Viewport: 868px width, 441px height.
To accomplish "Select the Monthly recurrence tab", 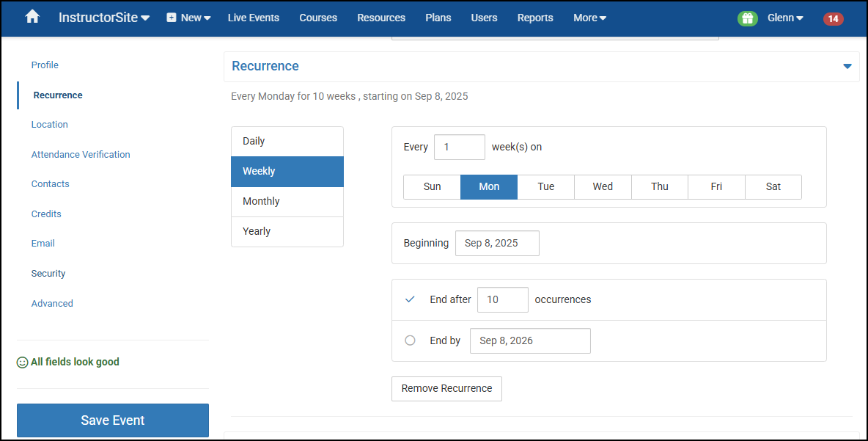I will pos(287,202).
